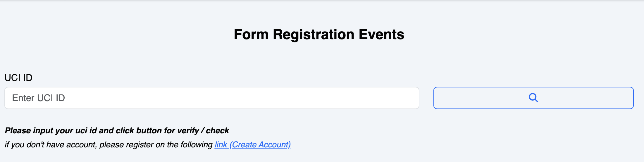Go to the account creation page link
The width and height of the screenshot is (644, 162).
(252, 145)
